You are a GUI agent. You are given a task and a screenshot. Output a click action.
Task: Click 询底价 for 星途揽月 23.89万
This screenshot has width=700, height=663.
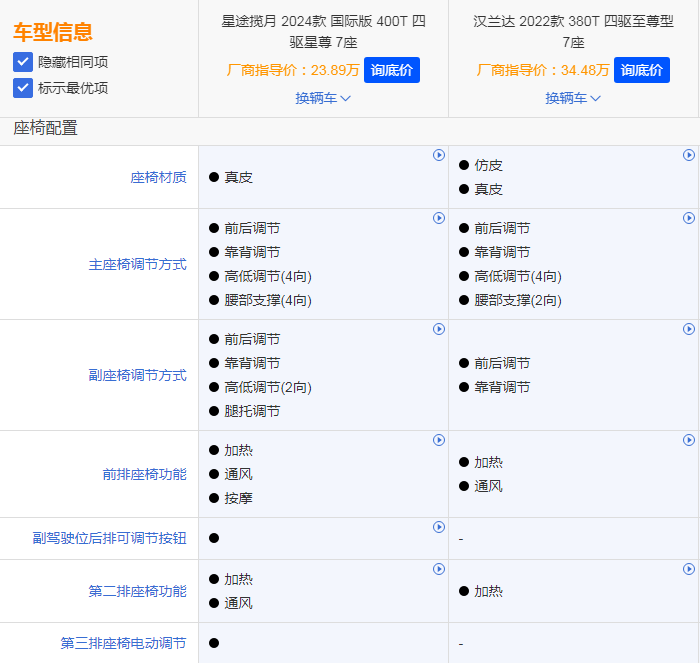(x=392, y=70)
